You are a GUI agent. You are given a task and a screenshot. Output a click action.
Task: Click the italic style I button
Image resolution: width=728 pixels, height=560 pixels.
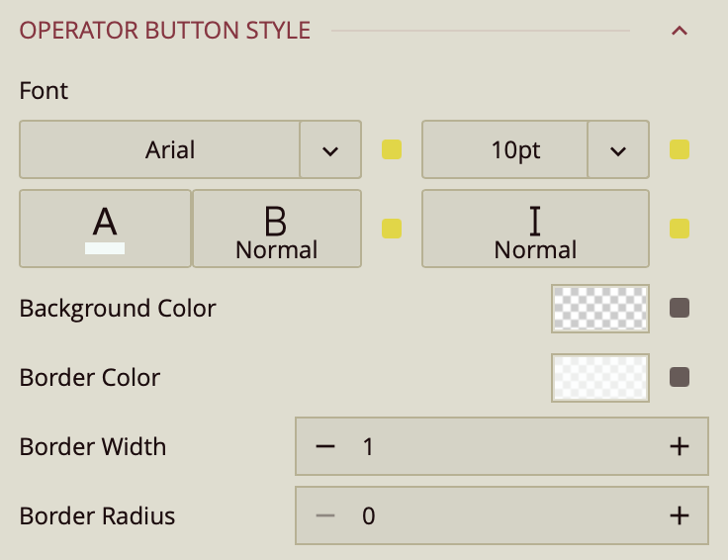[x=535, y=229]
